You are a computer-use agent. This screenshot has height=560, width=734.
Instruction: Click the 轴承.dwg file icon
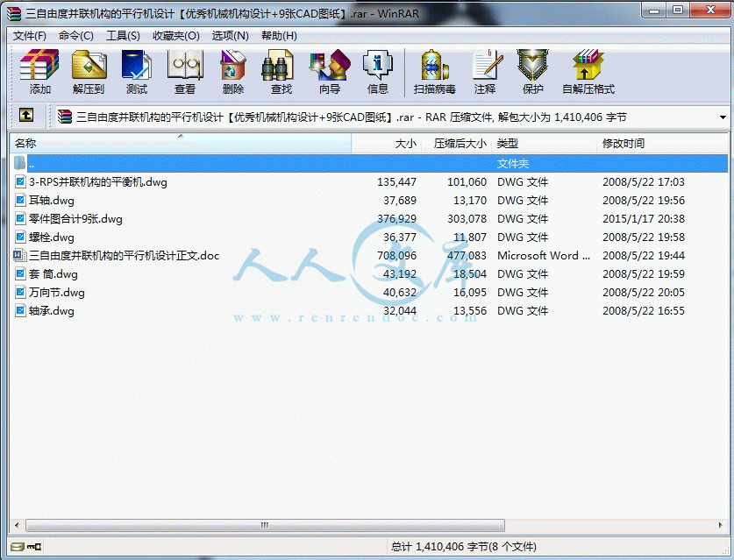20,310
